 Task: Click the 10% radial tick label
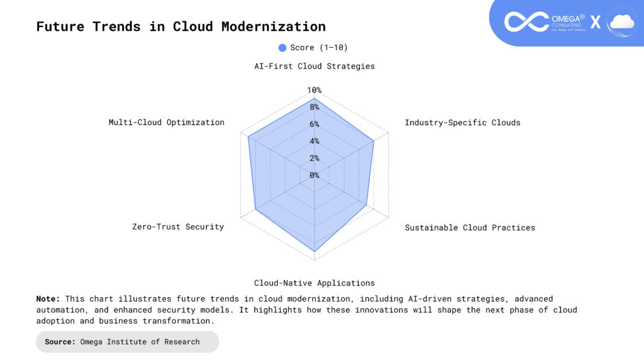pyautogui.click(x=314, y=90)
